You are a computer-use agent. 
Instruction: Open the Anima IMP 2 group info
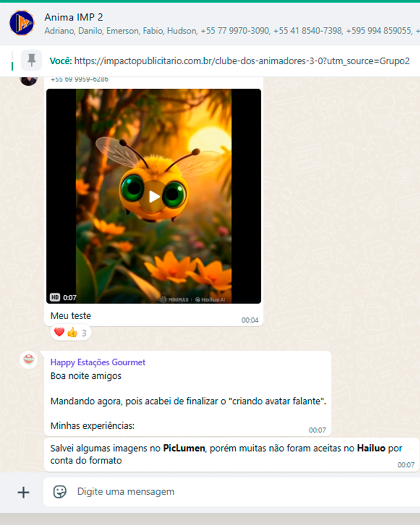coord(73,17)
